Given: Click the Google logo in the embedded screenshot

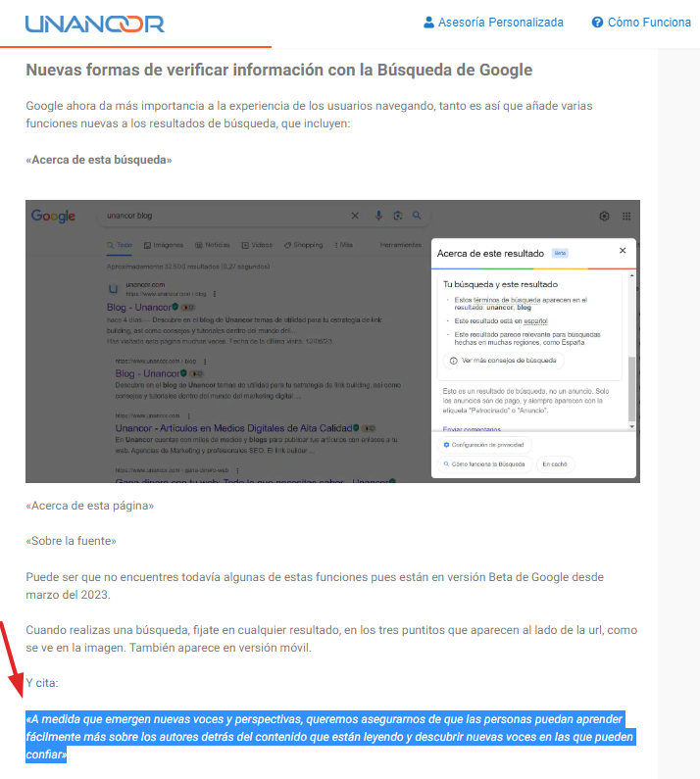Looking at the screenshot, I should tap(53, 216).
